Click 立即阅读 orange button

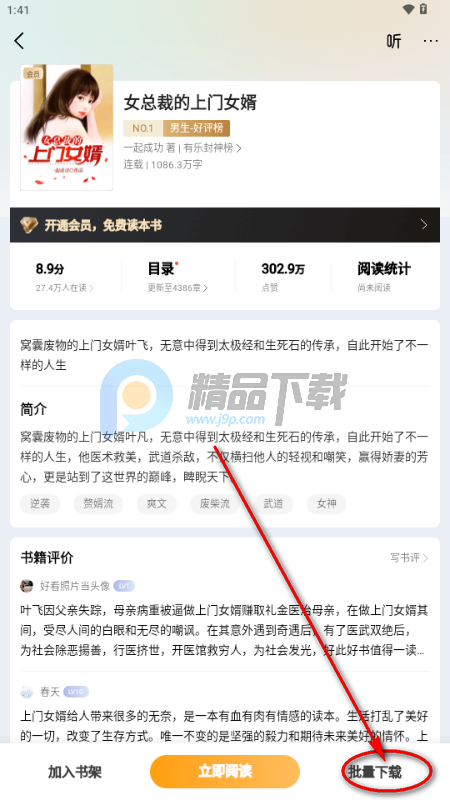(224, 771)
